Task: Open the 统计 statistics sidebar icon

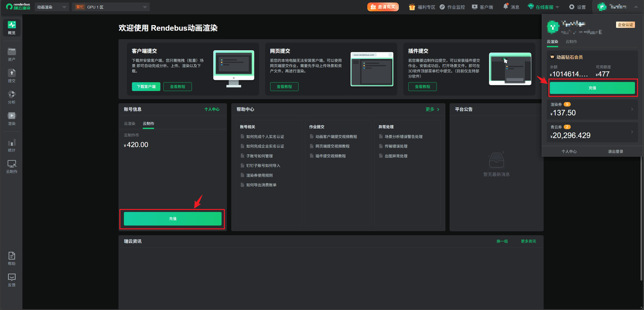Action: tap(12, 143)
